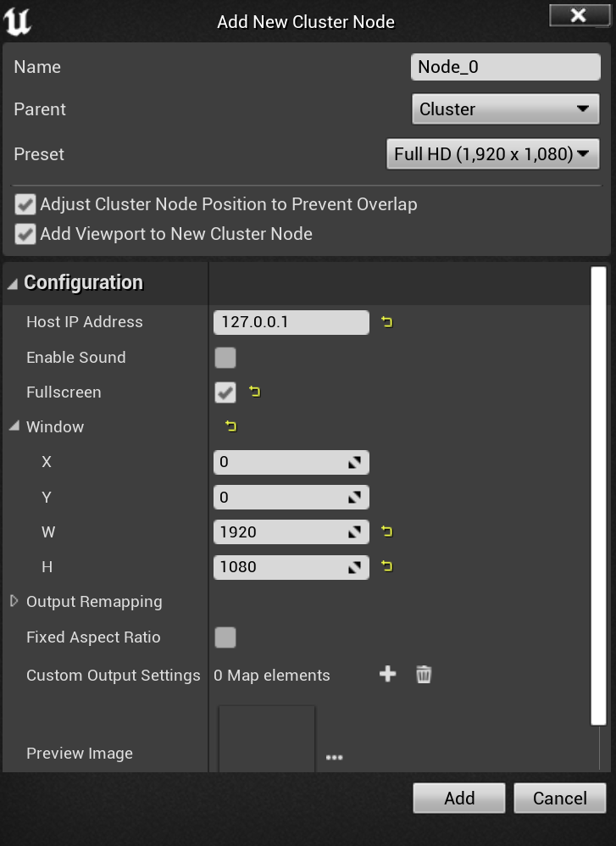Viewport: 616px width, 846px height.
Task: Reset the W value to default
Action: click(387, 532)
